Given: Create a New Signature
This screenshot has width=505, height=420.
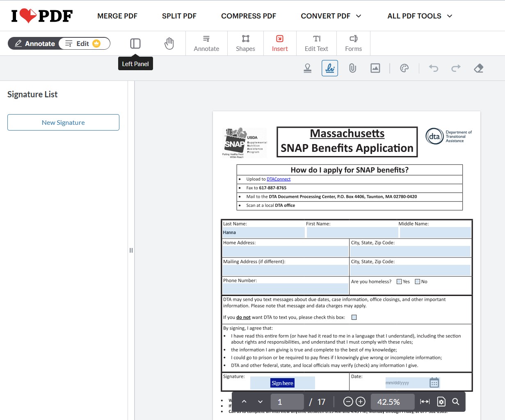Looking at the screenshot, I should (x=63, y=122).
